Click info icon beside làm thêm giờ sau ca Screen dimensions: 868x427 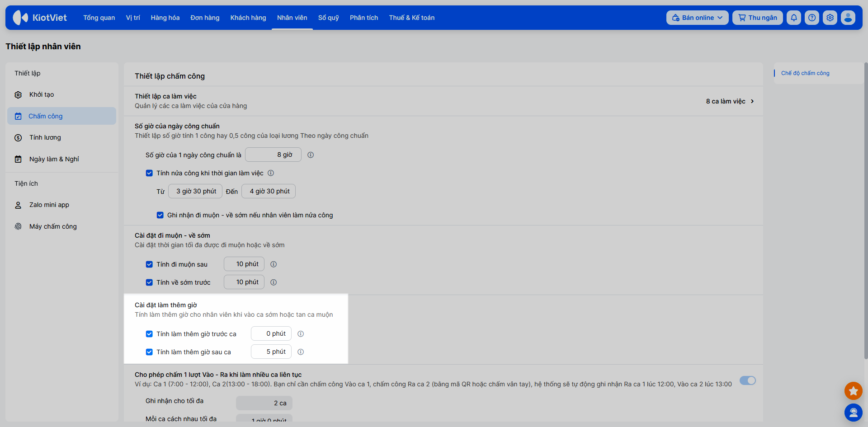click(x=301, y=352)
